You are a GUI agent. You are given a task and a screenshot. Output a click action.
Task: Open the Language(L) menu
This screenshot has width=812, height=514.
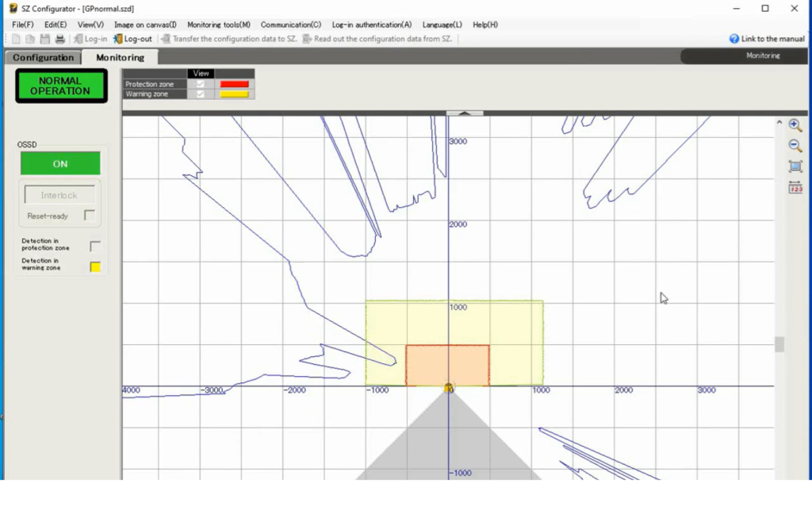click(x=442, y=25)
